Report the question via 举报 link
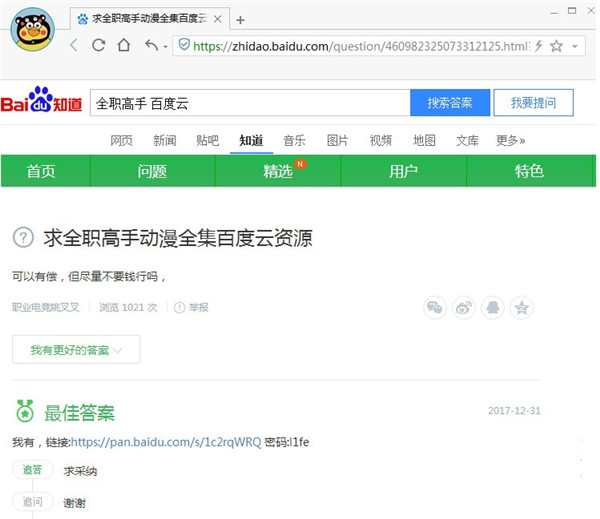Screen dimensions: 600x519 point(191,307)
